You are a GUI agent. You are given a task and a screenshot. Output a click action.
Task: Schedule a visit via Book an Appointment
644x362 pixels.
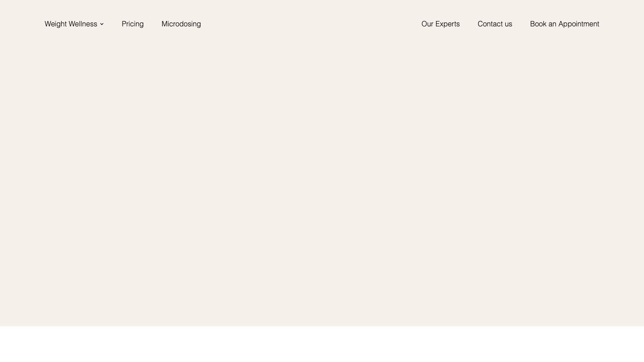pos(564,24)
